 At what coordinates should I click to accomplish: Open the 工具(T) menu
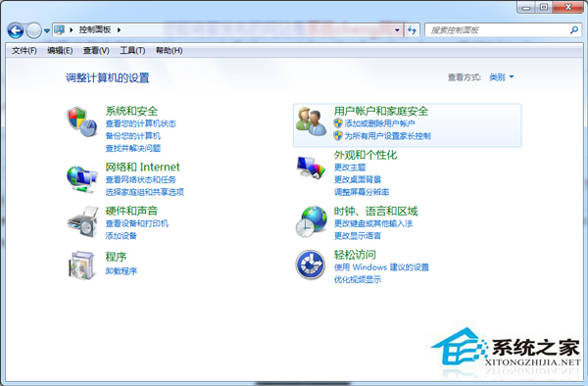click(x=132, y=51)
